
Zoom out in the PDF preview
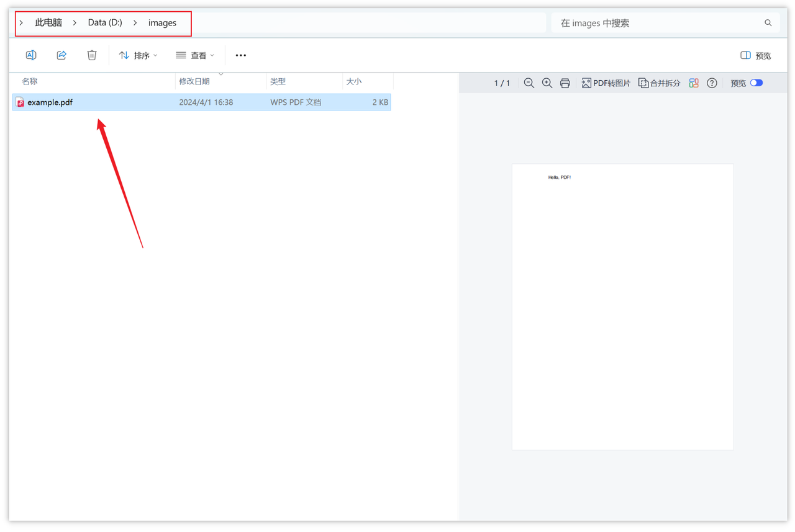529,83
